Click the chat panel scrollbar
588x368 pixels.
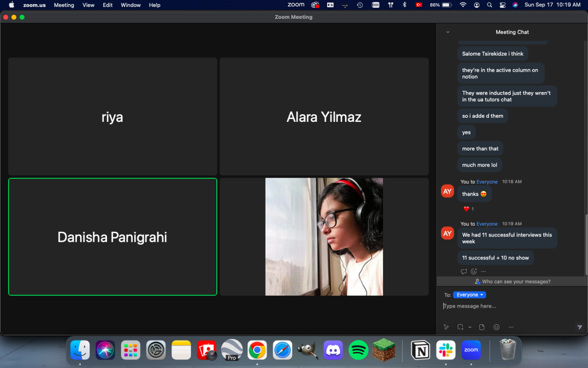pyautogui.click(x=586, y=244)
